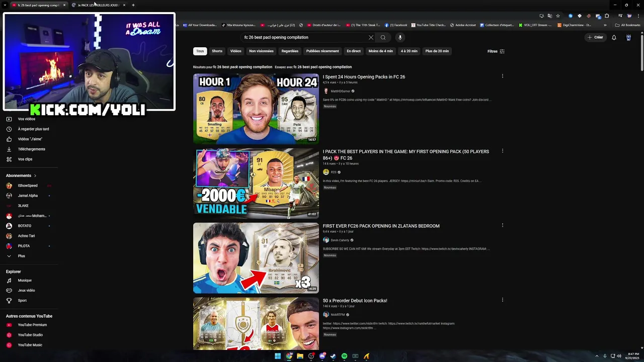
Task: Open MattHDGamer channel link
Action: tap(340, 91)
